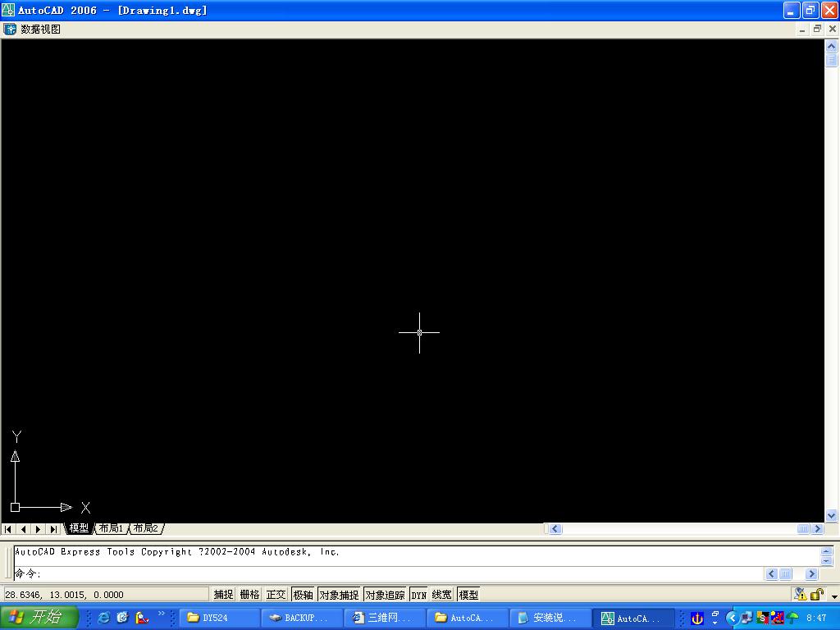Click the command window drag handle grip
This screenshot has height=630, width=840.
pos(7,563)
